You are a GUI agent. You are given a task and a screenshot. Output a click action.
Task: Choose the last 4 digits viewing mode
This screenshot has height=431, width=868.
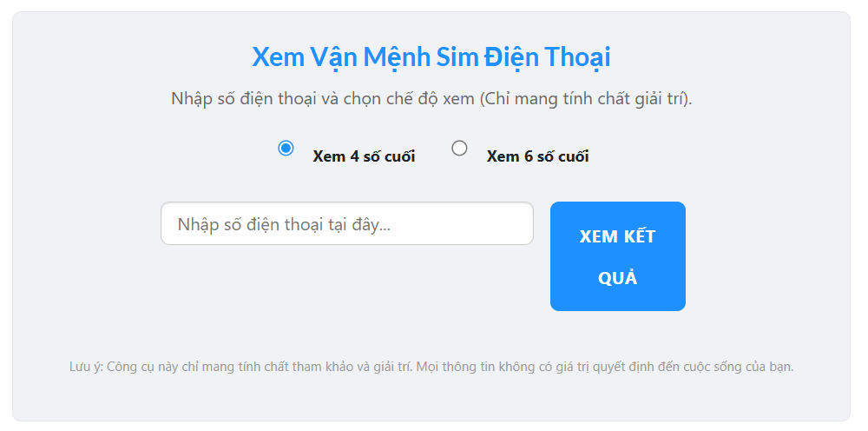(x=286, y=148)
